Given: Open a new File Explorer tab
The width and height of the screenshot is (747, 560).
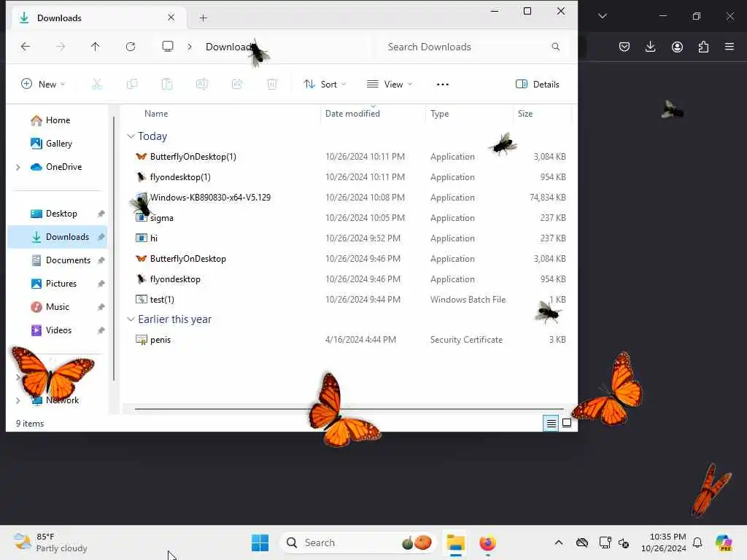Looking at the screenshot, I should 203,18.
